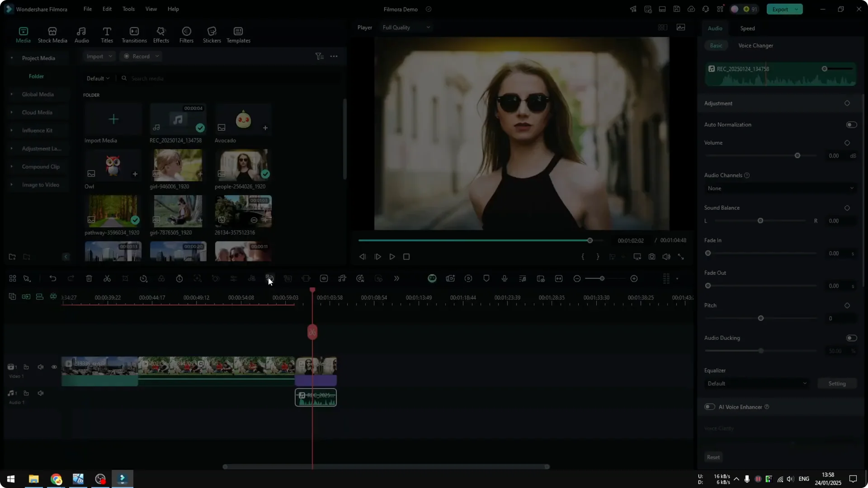The width and height of the screenshot is (868, 488).
Task: Mute the Video 1 track
Action: pyautogui.click(x=41, y=367)
